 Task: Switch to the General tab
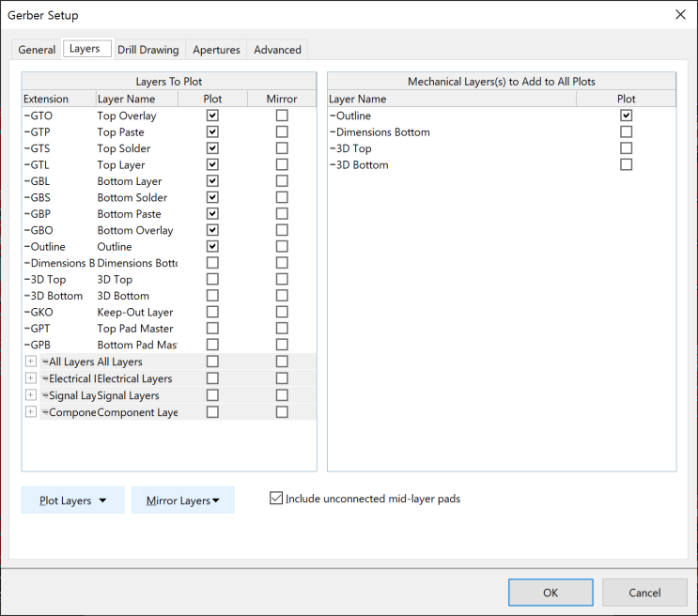pos(38,50)
